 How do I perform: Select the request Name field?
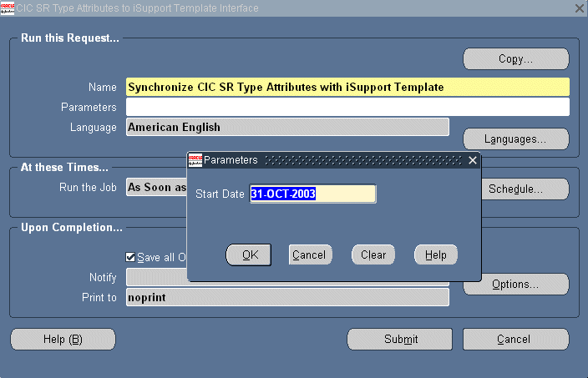point(347,87)
